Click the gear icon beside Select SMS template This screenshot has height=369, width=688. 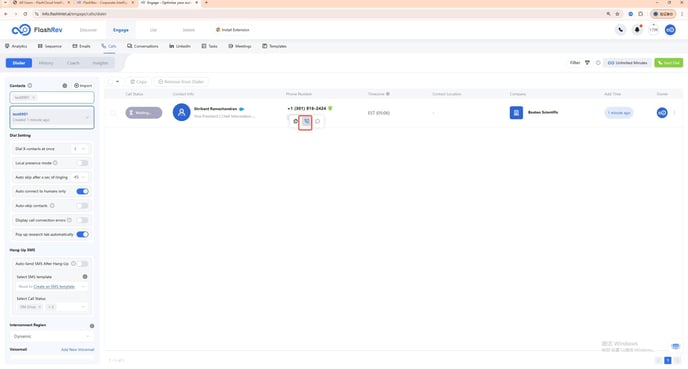(x=85, y=277)
